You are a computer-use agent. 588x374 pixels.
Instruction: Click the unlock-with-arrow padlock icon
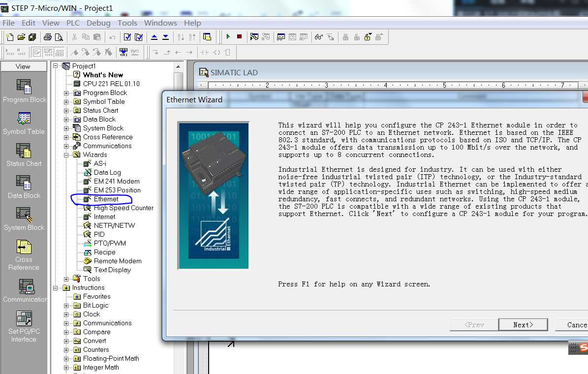coord(368,37)
